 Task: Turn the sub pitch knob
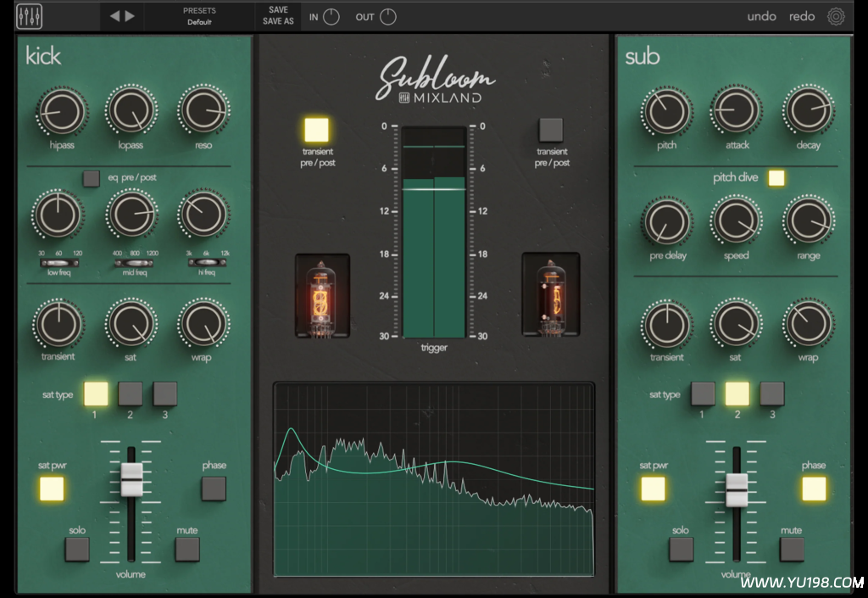point(666,111)
